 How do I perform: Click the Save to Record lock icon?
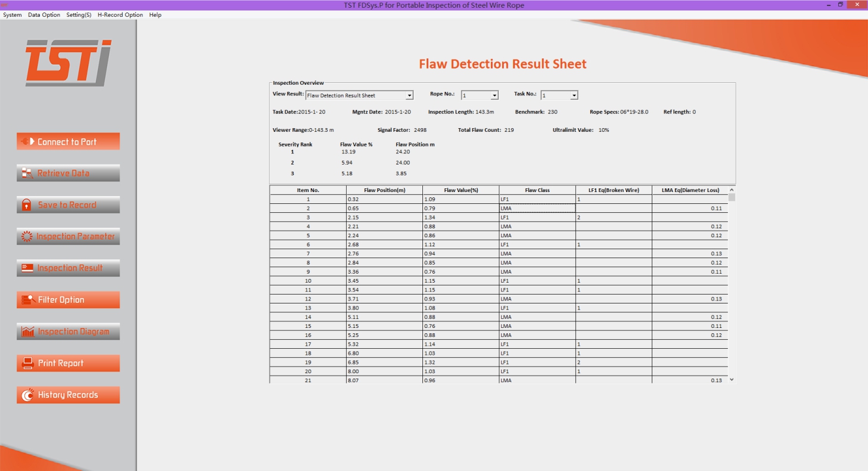27,205
